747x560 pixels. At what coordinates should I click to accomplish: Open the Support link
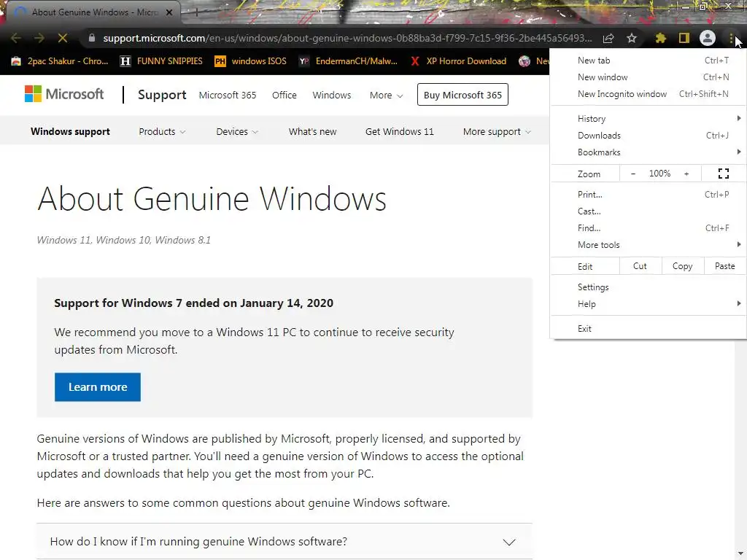(162, 95)
